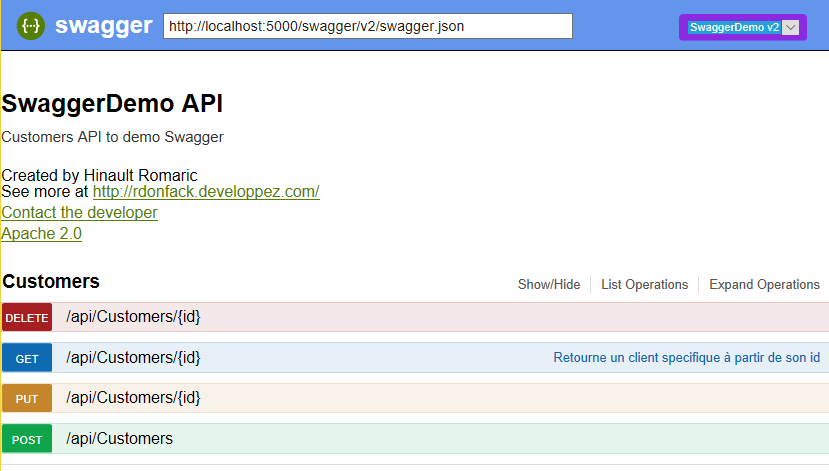
Task: Toggle the Customers section heading
Action: click(51, 282)
